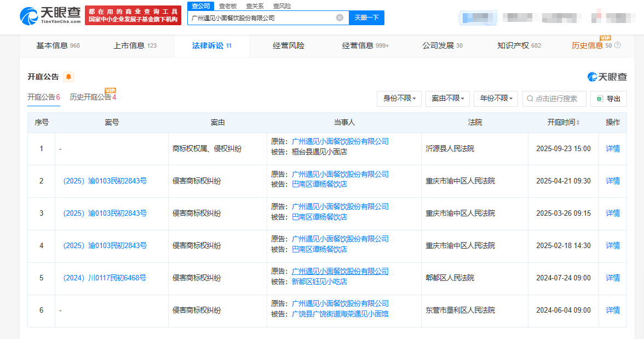
Task: Open the 基本信息 tab
Action: point(58,45)
